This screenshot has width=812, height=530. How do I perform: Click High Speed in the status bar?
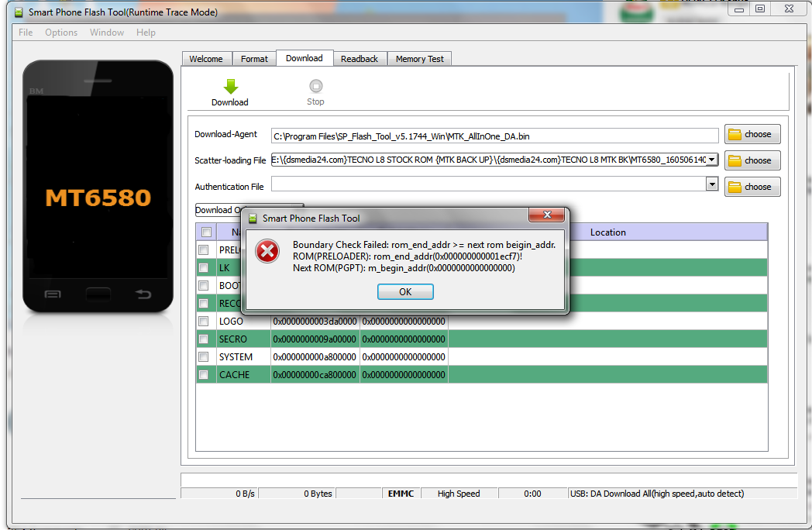point(459,494)
